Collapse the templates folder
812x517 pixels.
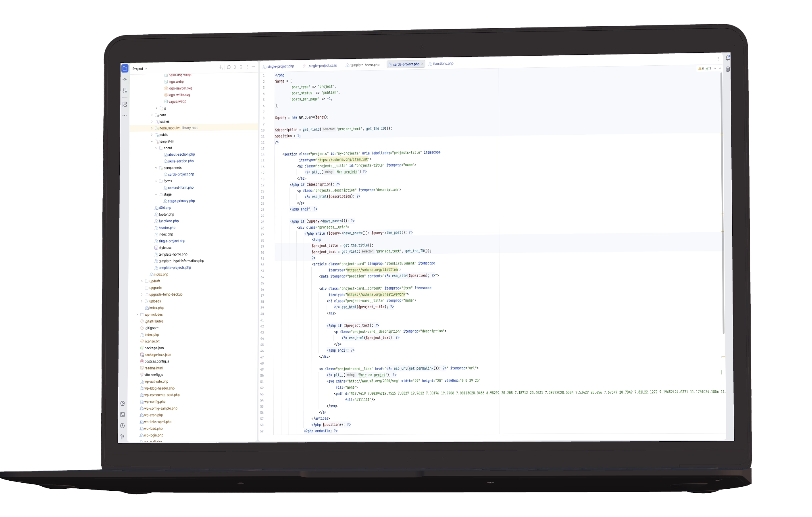[x=152, y=142]
